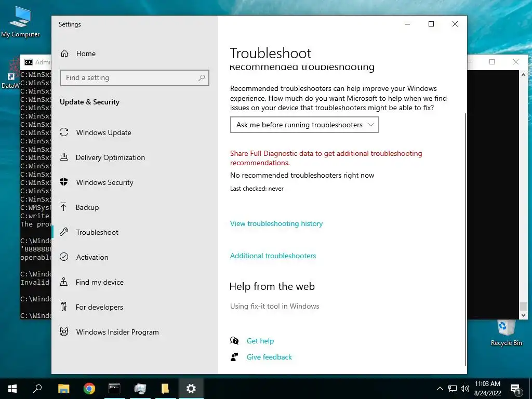Image resolution: width=532 pixels, height=399 pixels.
Task: Switch to Command Prompt taskbar icon
Action: [x=114, y=389]
